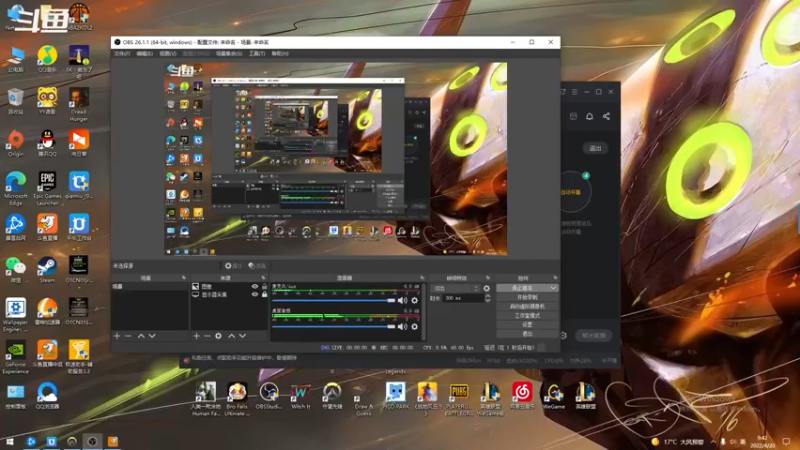This screenshot has height=450, width=800.
Task: Click the weather 17°C widget on taskbar
Action: click(679, 442)
